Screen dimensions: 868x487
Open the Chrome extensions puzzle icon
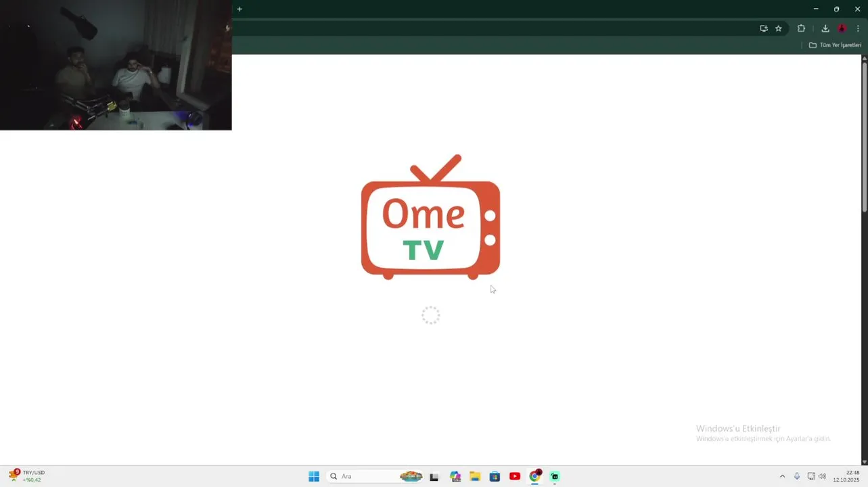[802, 28]
